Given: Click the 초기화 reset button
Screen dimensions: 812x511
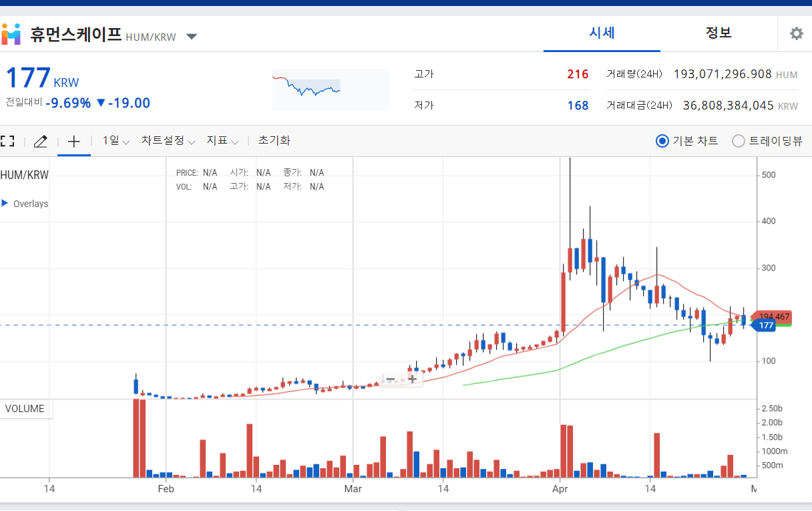Looking at the screenshot, I should (x=274, y=141).
